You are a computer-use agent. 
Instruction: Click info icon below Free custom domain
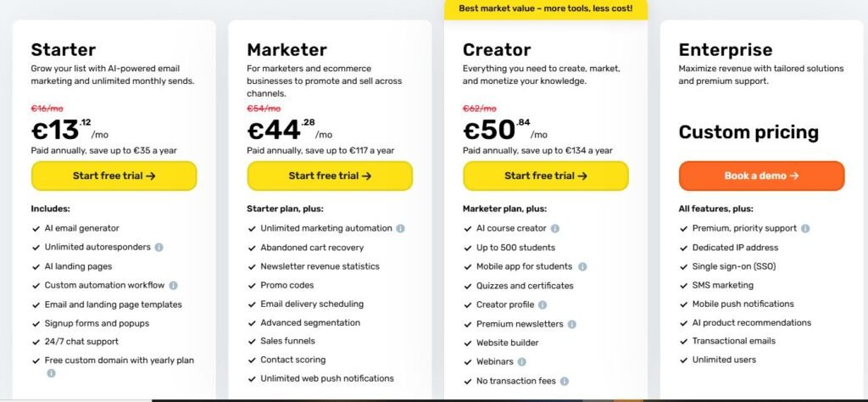51,373
